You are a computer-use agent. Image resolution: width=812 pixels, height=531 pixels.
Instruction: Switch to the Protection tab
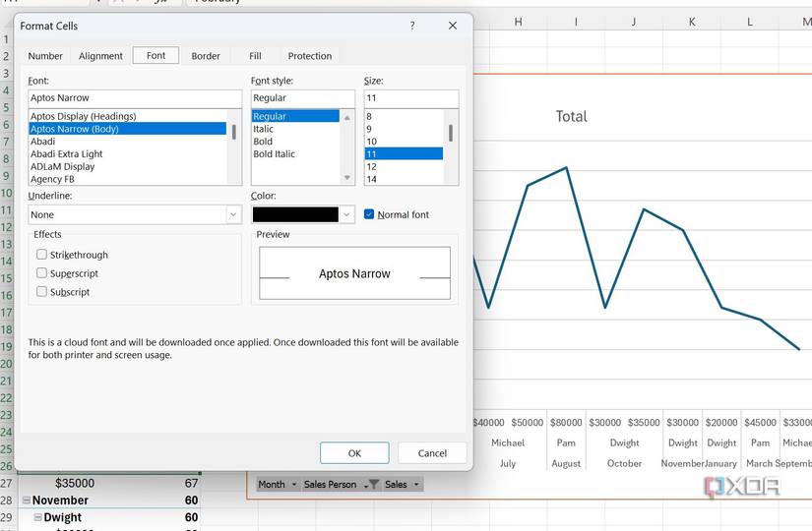(310, 56)
